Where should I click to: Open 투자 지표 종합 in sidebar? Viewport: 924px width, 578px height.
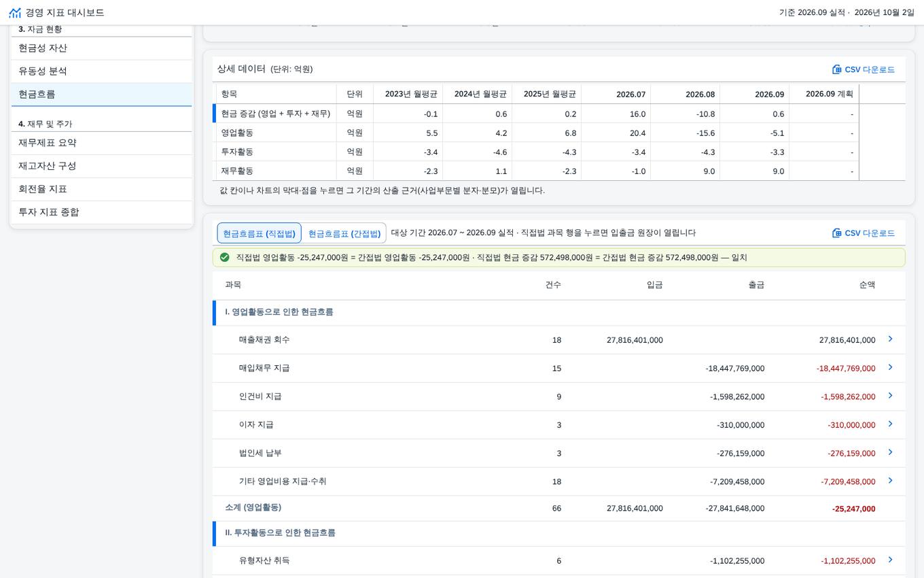(102, 213)
